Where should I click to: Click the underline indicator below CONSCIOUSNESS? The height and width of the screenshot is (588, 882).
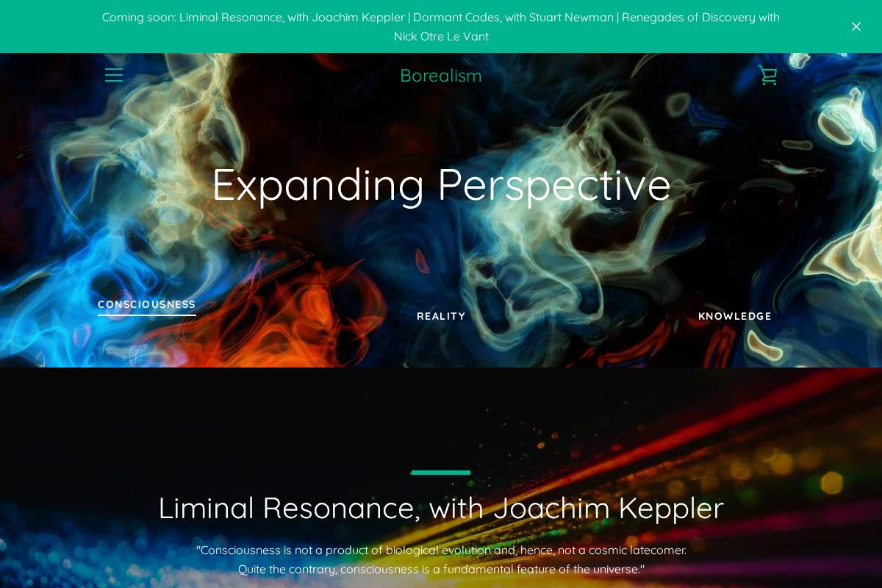(x=147, y=315)
